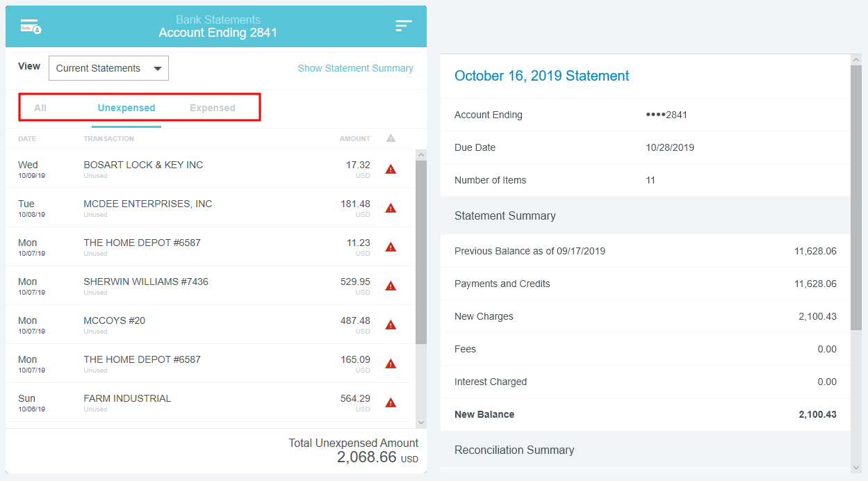Click warning icon for SHERWIN WILLIAMS #7436
Image resolution: width=868 pixels, height=481 pixels.
pos(391,286)
